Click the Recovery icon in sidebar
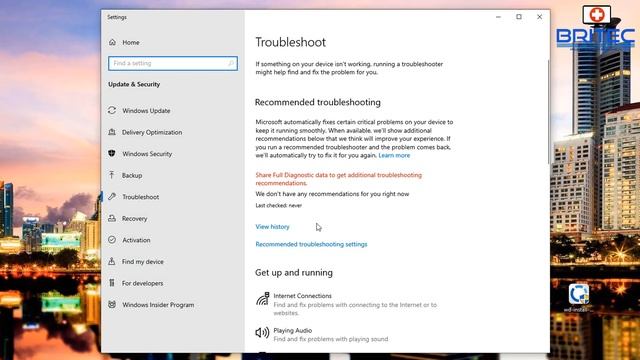 coord(112,218)
